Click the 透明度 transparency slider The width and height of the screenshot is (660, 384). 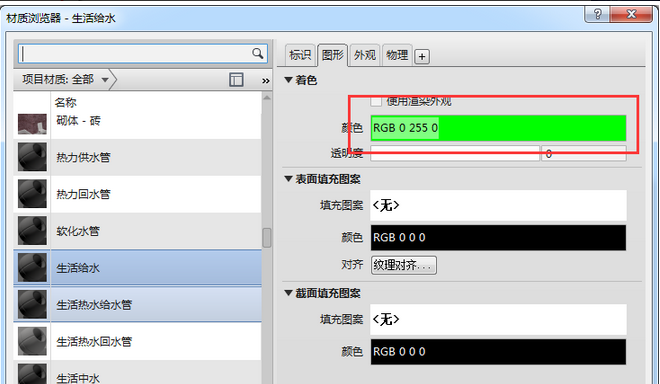(x=455, y=153)
